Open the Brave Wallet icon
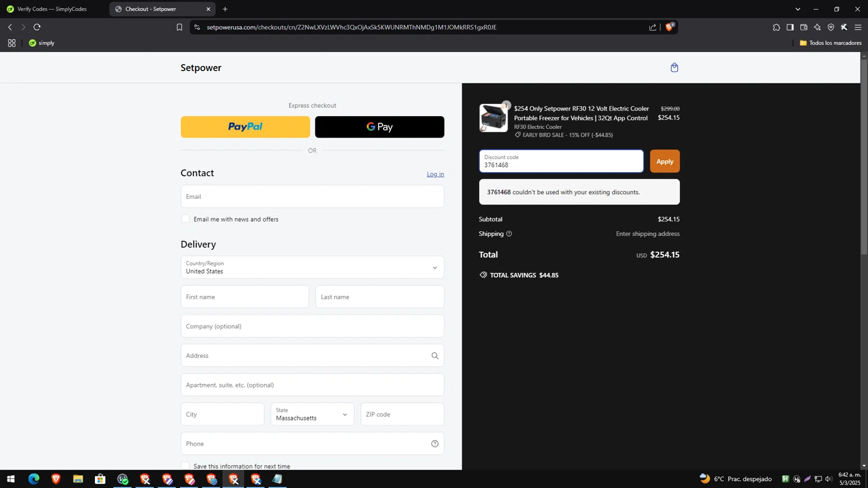 pyautogui.click(x=804, y=27)
